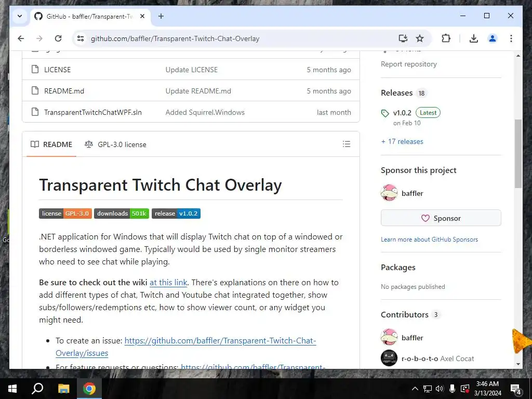View + 17 releases
Image resolution: width=532 pixels, height=399 pixels.
click(x=402, y=141)
